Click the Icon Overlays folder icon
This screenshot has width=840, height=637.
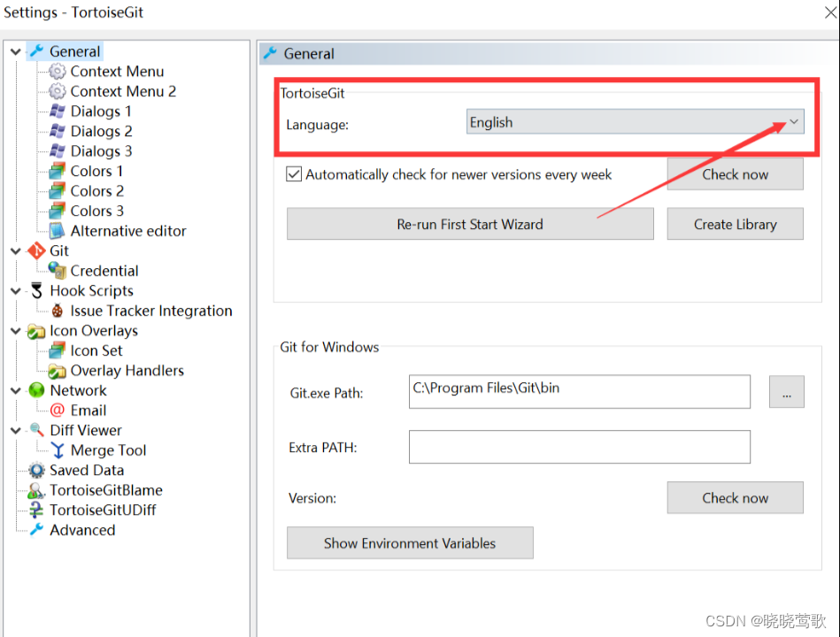click(x=36, y=331)
